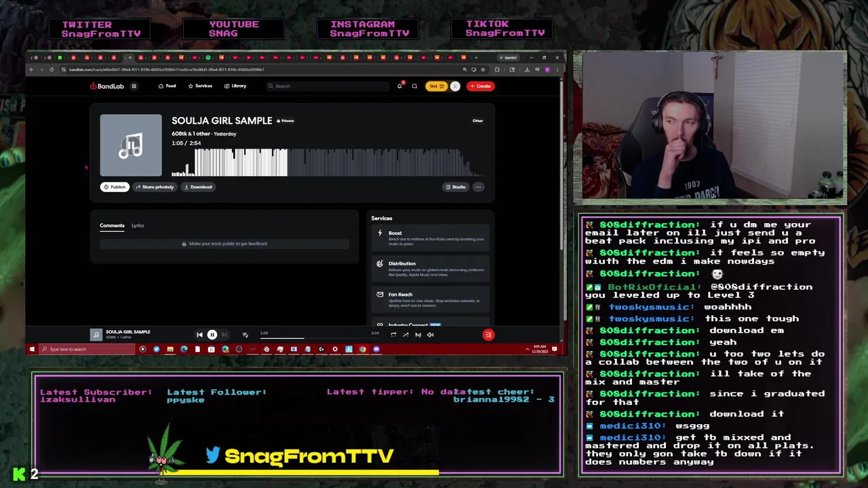This screenshot has width=868, height=488.
Task: Open the notifications bell
Action: tap(399, 86)
